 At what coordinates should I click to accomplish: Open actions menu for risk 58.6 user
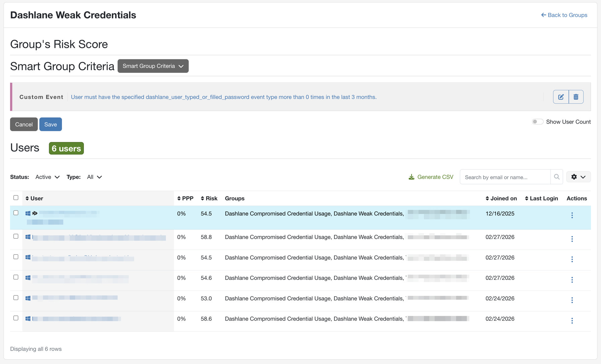click(572, 321)
